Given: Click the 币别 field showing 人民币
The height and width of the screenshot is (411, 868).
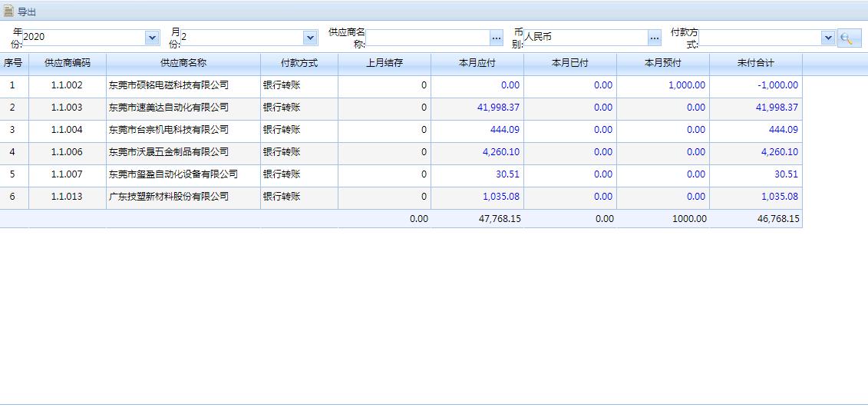Looking at the screenshot, I should (x=586, y=38).
